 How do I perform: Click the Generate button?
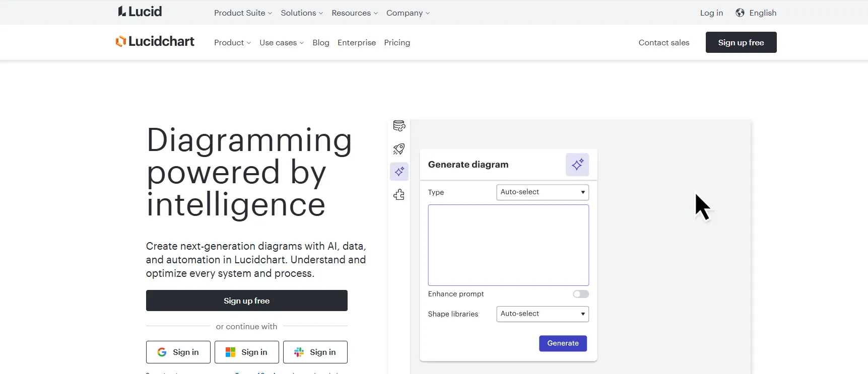(563, 343)
